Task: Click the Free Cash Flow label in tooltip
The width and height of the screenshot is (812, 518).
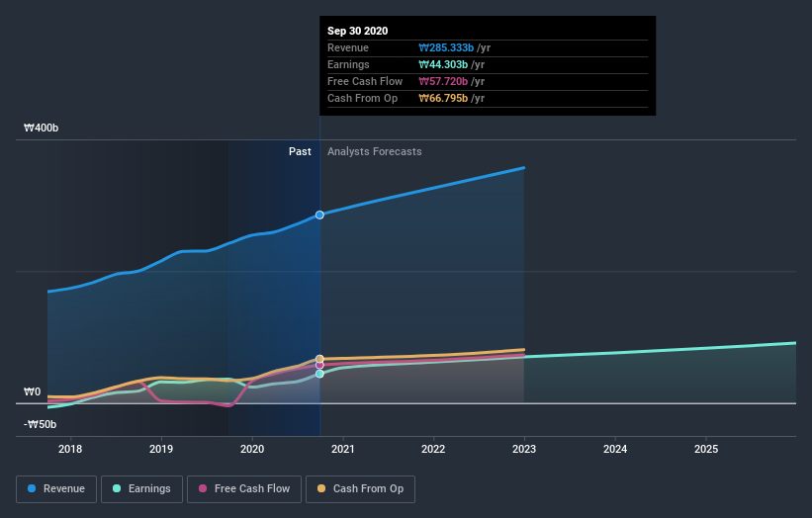Action: (x=365, y=81)
